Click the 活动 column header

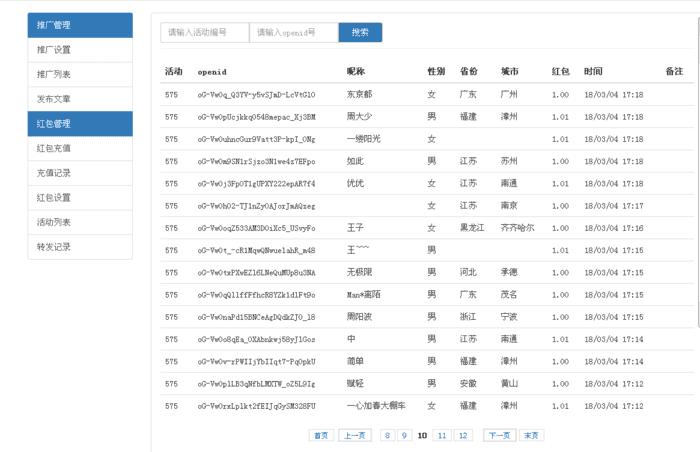[174, 71]
